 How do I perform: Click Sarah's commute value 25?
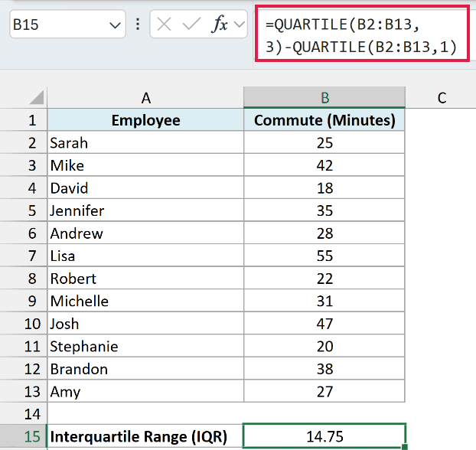324,142
